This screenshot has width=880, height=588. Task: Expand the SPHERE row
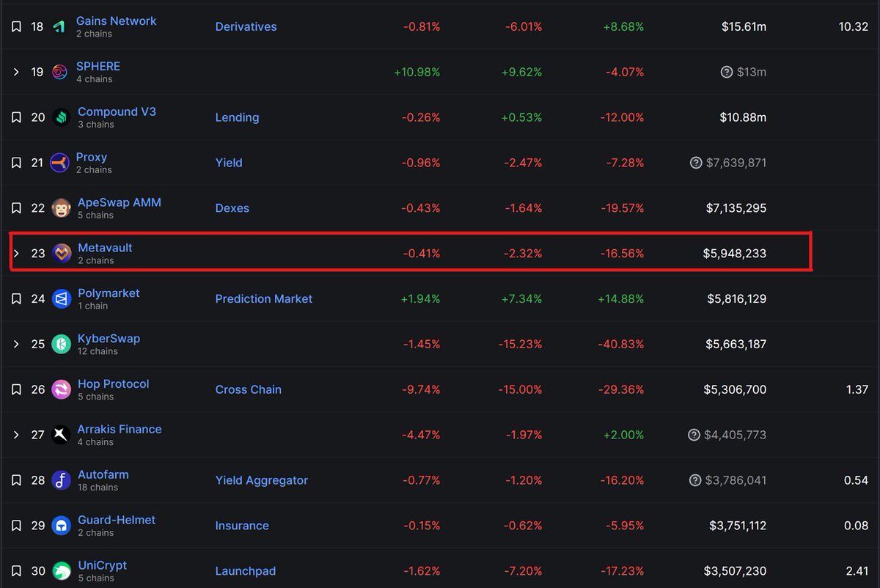(x=16, y=72)
